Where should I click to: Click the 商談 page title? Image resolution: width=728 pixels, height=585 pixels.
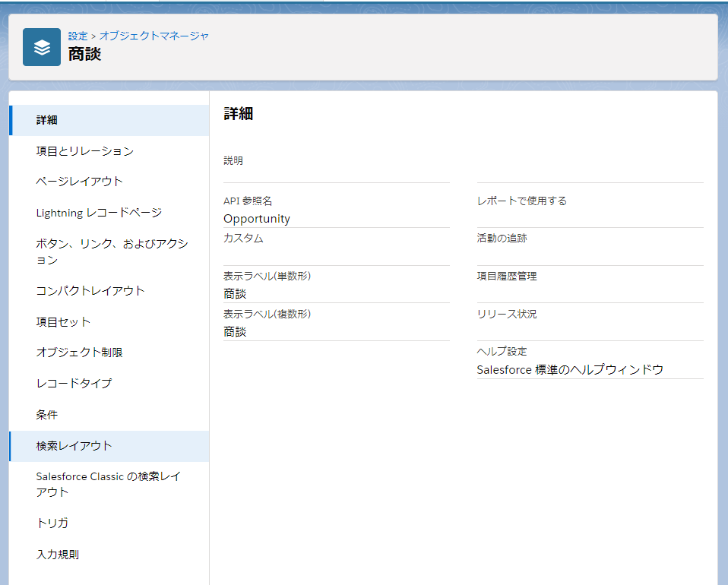tap(84, 55)
